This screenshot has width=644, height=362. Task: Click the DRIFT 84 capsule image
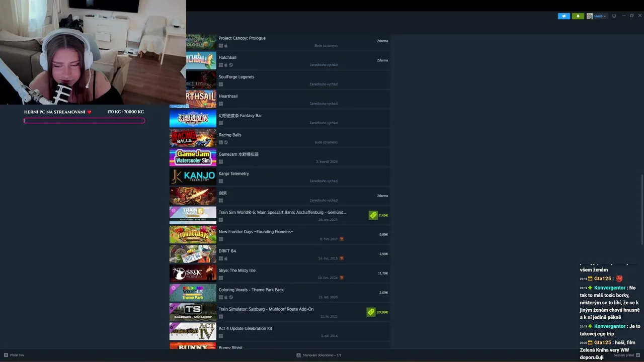tap(193, 254)
